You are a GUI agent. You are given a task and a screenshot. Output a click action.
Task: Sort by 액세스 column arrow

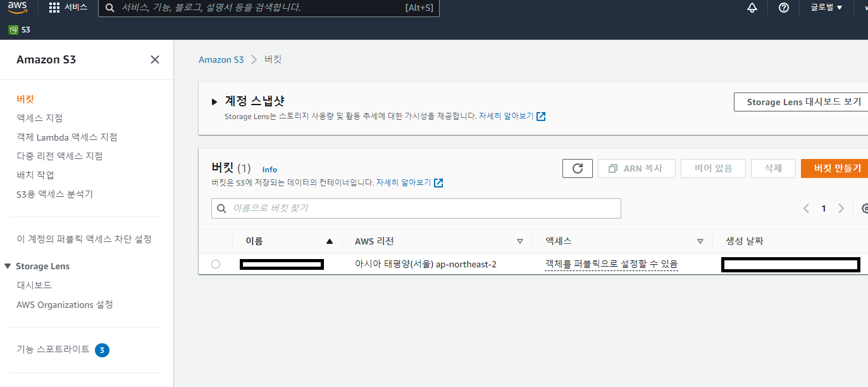[700, 241]
